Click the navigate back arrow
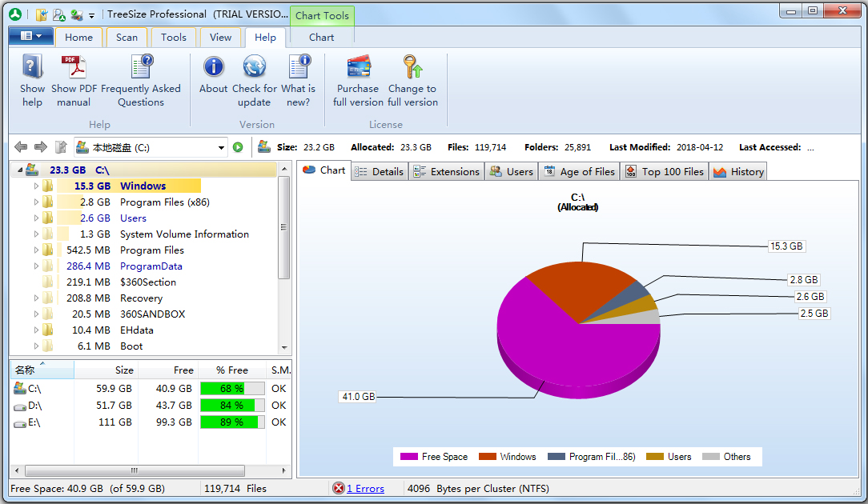The width and height of the screenshot is (868, 504). [x=21, y=147]
